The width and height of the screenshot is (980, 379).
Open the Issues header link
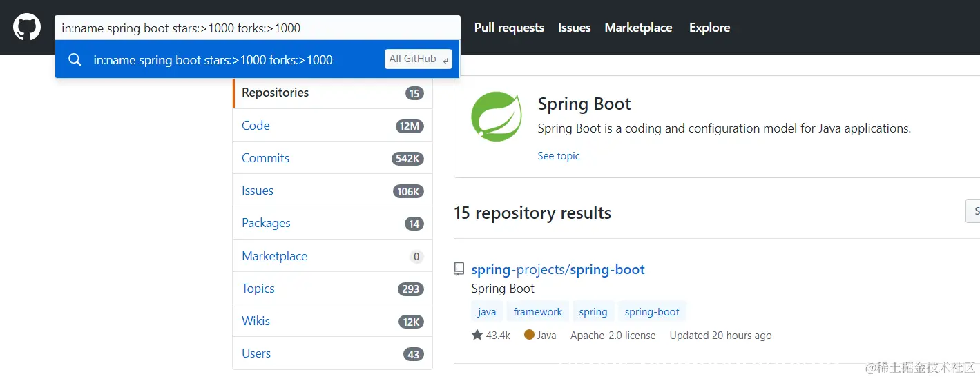tap(575, 28)
